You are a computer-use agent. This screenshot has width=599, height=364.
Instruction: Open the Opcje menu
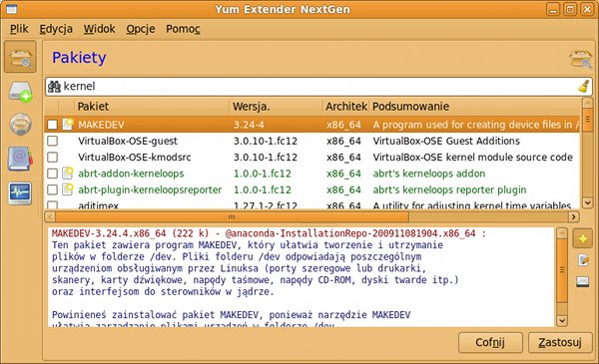click(x=141, y=29)
